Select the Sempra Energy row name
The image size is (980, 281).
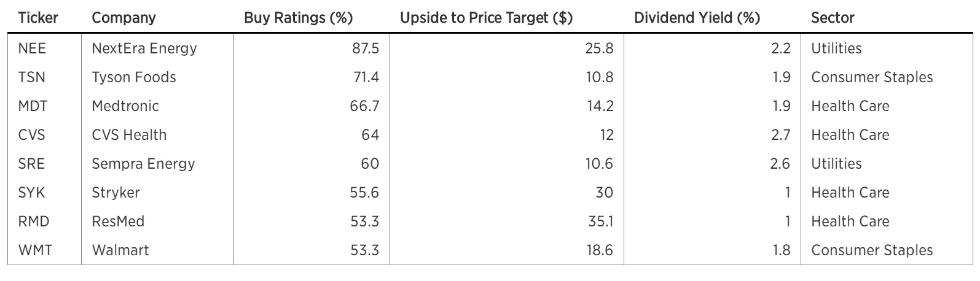(143, 164)
